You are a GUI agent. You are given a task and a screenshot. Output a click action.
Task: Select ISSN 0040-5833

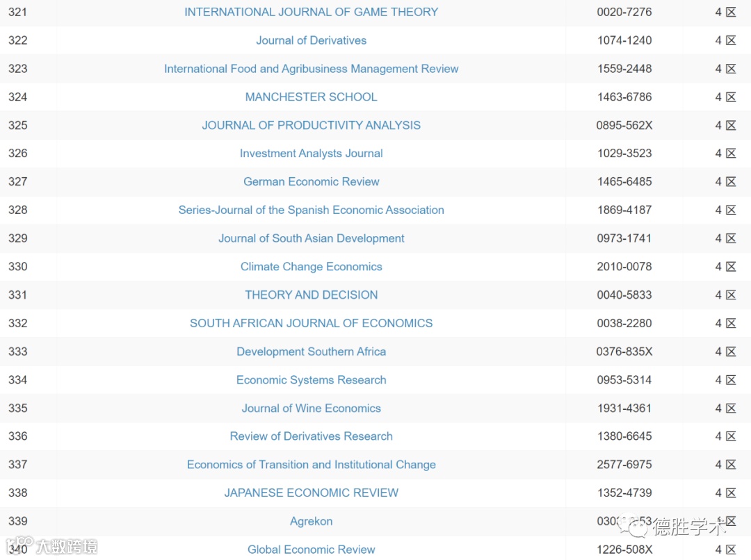(624, 295)
